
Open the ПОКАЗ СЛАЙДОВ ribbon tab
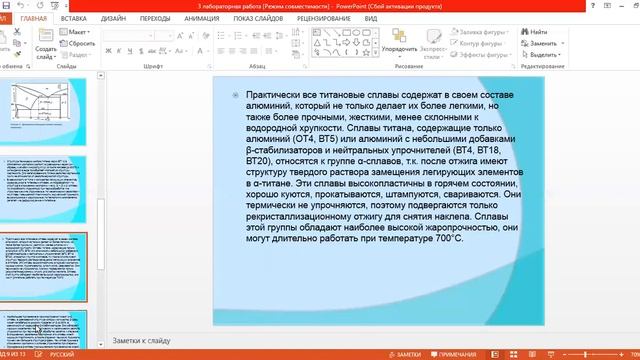(x=258, y=18)
